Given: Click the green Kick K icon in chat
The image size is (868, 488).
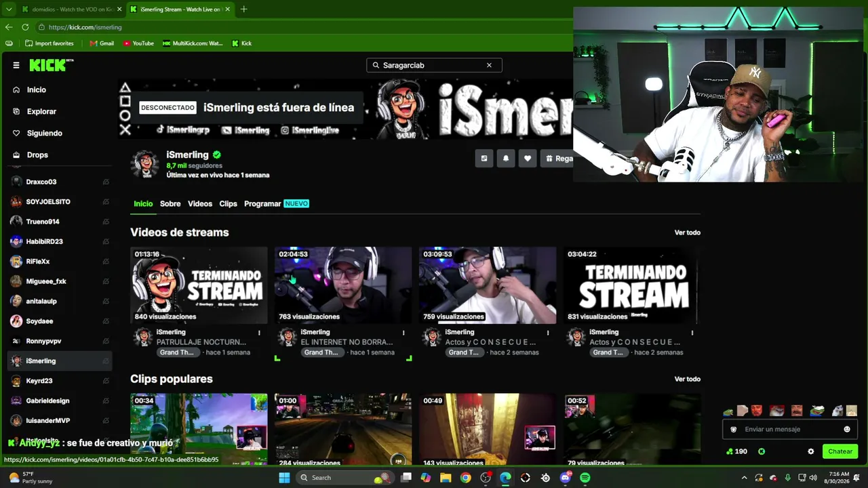Looking at the screenshot, I should pyautogui.click(x=762, y=451).
